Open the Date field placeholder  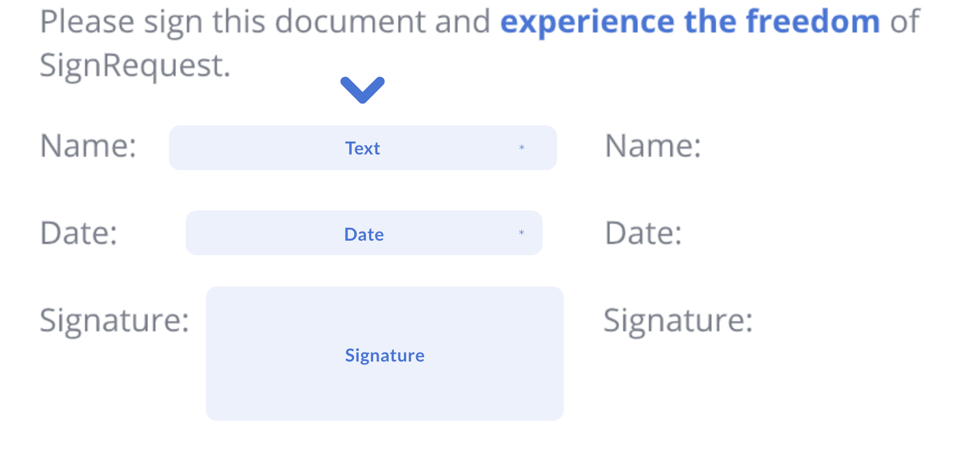pos(364,233)
